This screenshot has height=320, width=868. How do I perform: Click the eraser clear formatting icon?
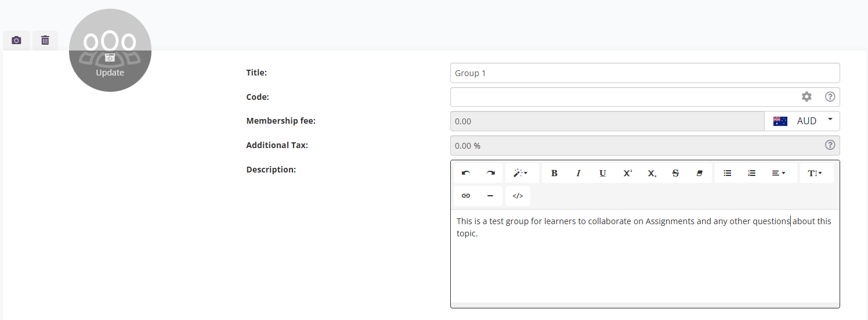[699, 173]
